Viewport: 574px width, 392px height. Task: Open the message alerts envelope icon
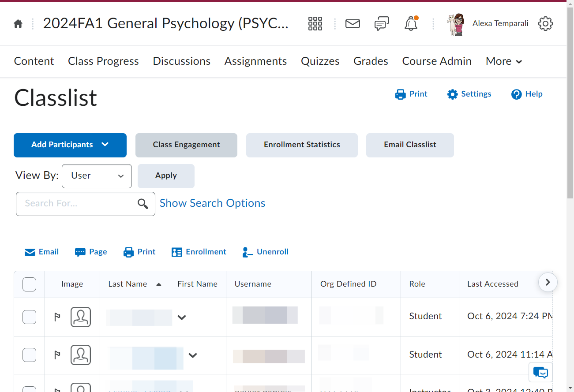(353, 23)
